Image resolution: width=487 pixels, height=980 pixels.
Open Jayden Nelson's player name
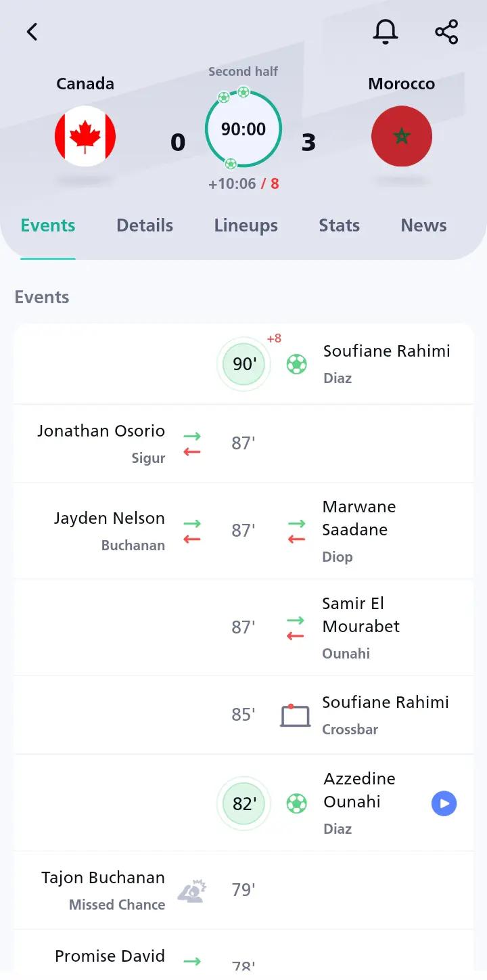[x=110, y=518]
